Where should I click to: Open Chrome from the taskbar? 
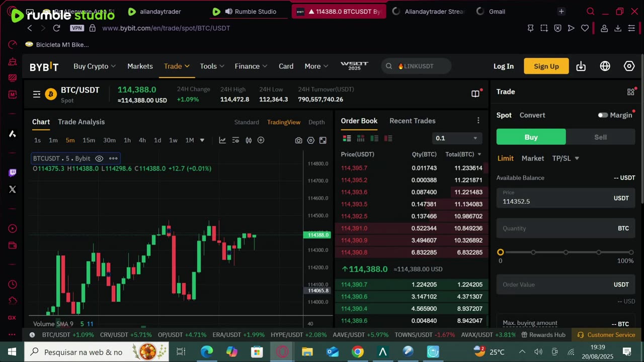(358, 352)
